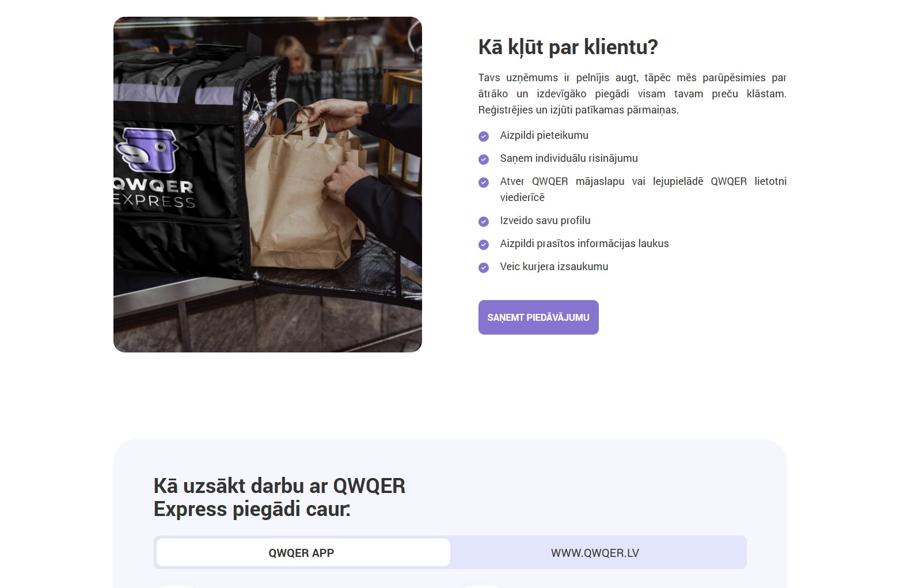Viewport: 904px width, 588px height.
Task: Click checkmark icon beside 'Aizpildi prasītos informācijas laukus'
Action: [x=484, y=245]
